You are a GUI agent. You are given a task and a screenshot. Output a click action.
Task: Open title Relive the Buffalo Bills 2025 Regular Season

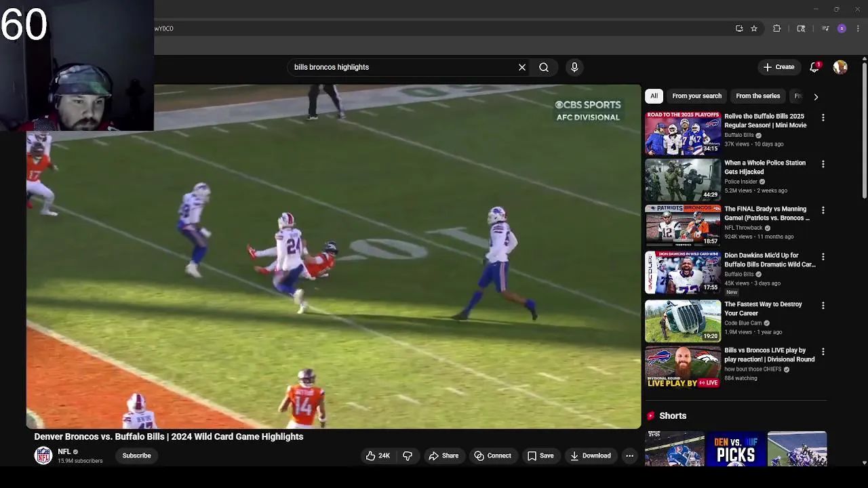pyautogui.click(x=765, y=121)
